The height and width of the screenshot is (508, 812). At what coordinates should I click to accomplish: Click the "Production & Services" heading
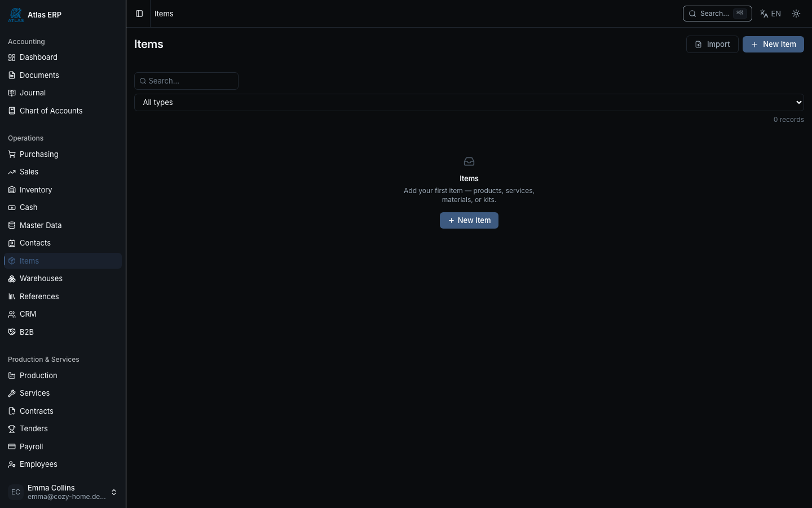43,360
